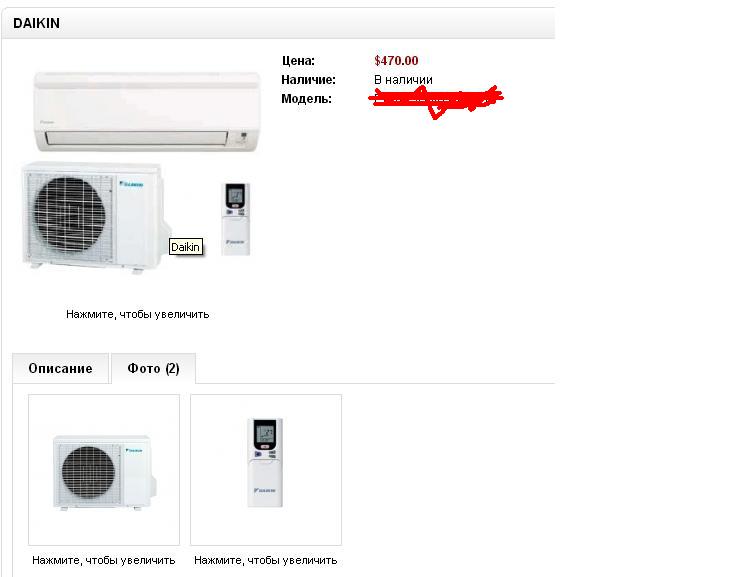Open the remote control thumbnail photo
Viewport: 751px width, 577px height.
pos(266,470)
